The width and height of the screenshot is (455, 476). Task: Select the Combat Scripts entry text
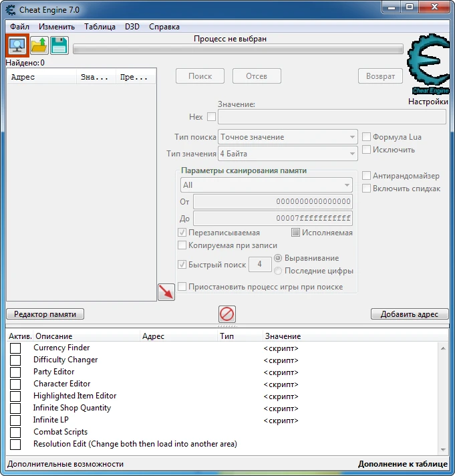coord(60,432)
